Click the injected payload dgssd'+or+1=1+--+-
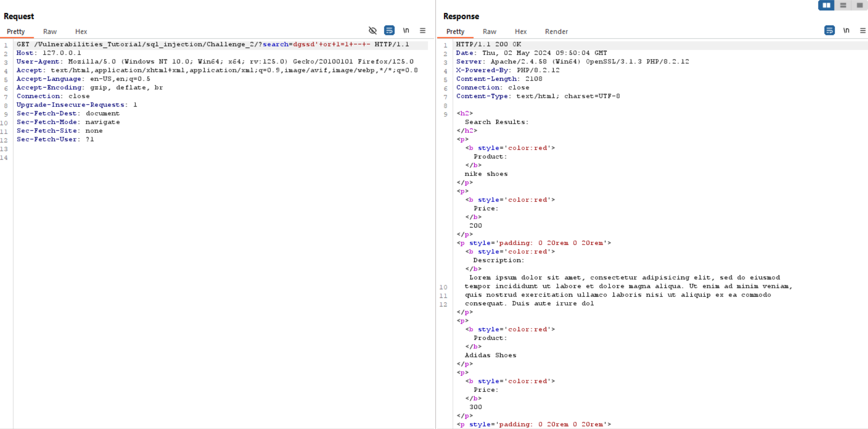This screenshot has height=429, width=868. point(331,44)
